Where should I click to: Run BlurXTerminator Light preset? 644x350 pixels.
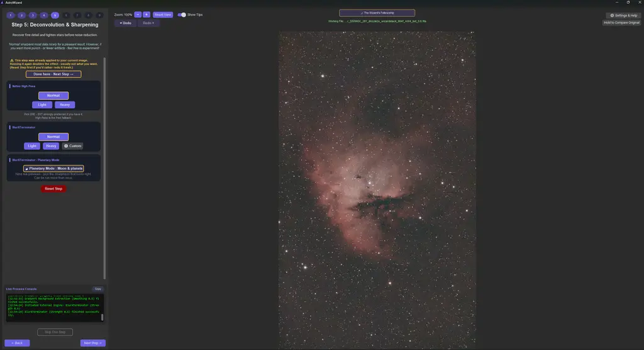(x=32, y=146)
